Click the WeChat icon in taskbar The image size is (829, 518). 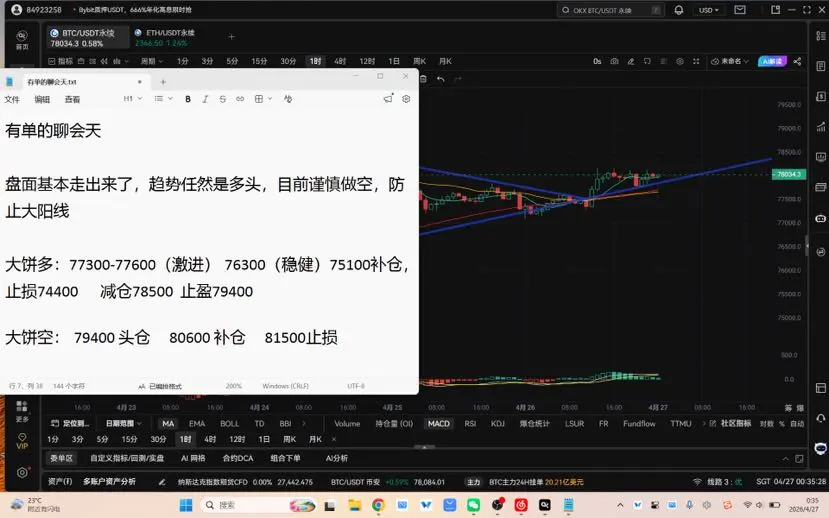point(473,505)
